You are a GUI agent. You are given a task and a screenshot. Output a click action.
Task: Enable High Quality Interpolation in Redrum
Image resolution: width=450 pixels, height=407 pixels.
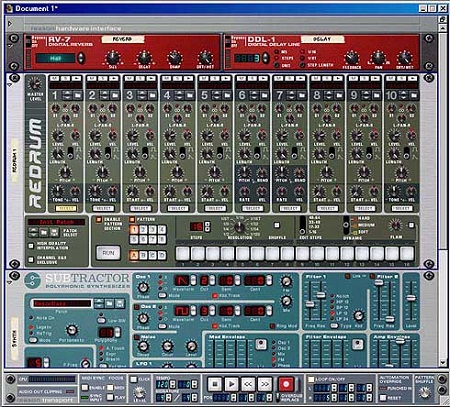pyautogui.click(x=31, y=246)
